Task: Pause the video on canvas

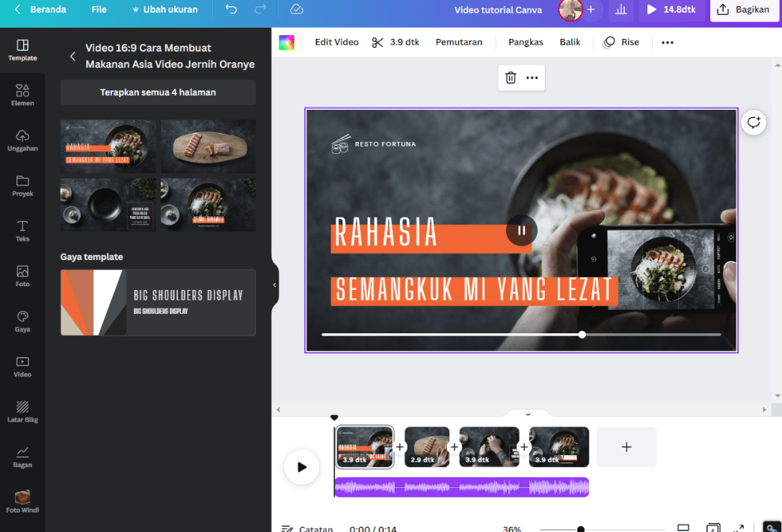Action: click(521, 230)
